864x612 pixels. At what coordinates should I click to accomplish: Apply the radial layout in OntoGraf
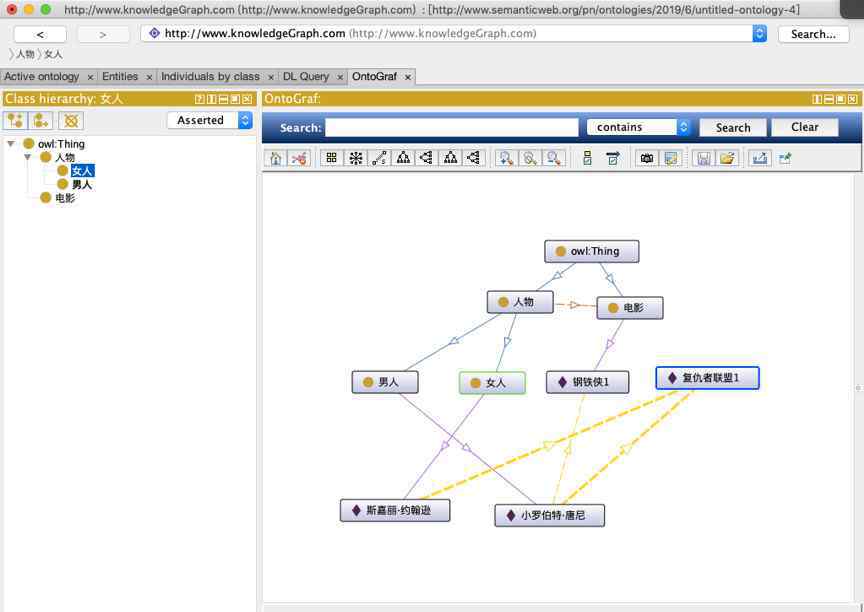pos(355,159)
